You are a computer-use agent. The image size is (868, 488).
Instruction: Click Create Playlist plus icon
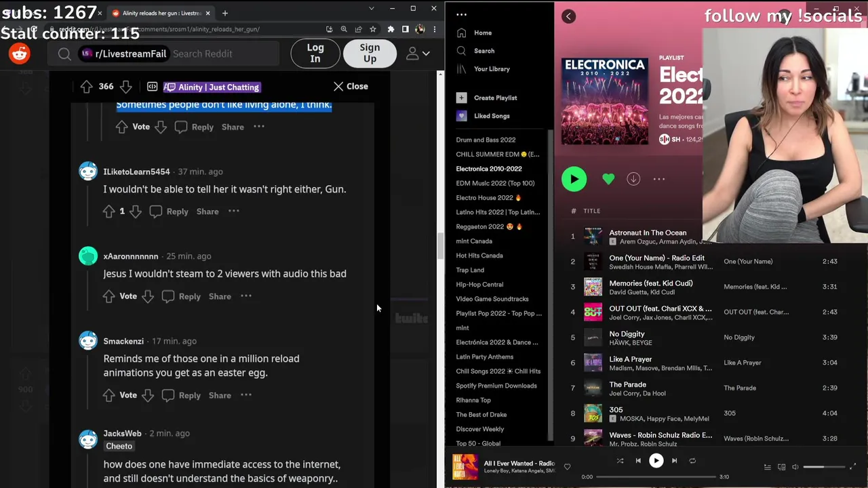(461, 98)
